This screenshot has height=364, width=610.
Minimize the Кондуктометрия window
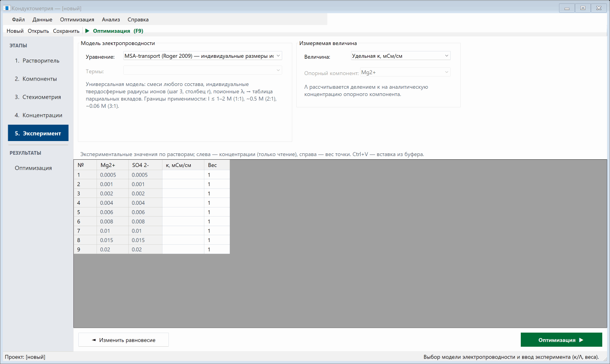567,8
